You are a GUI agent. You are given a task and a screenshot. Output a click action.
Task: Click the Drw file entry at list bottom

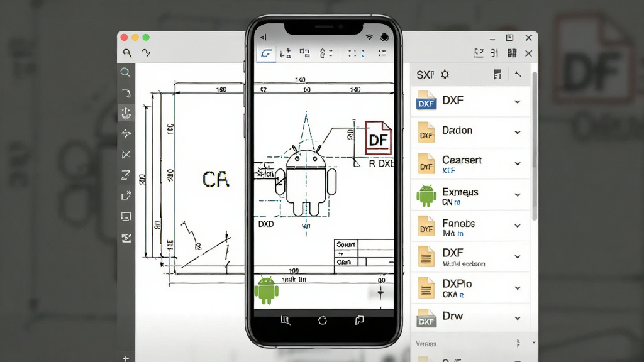click(470, 318)
